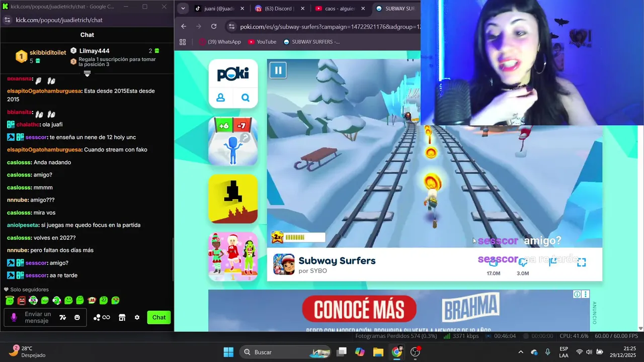Screen dimensions: 644x362
Task: Open skibbiditoilet leaderboard entry
Action: pos(40,56)
